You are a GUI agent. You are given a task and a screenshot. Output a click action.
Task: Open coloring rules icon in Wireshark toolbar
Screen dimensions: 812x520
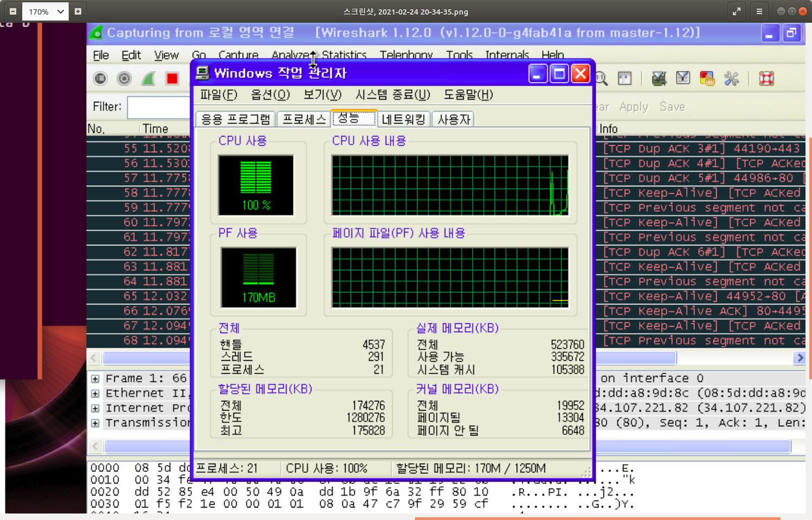[707, 79]
